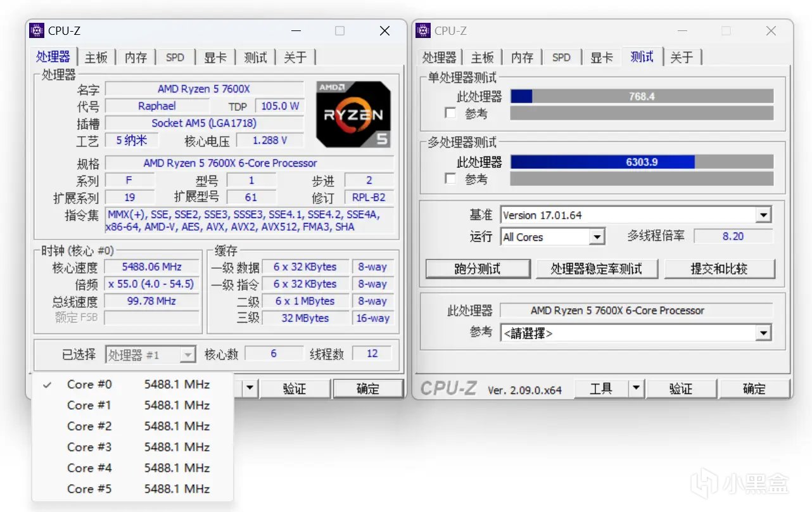Run the 处理器稳定率测试 stress test
The height and width of the screenshot is (512, 812).
pos(597,269)
